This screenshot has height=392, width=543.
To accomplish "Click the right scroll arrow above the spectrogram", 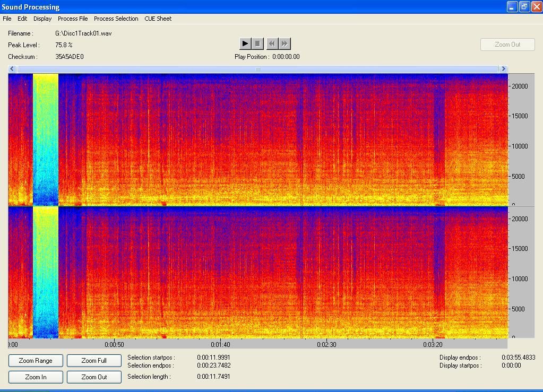I will click(x=504, y=69).
